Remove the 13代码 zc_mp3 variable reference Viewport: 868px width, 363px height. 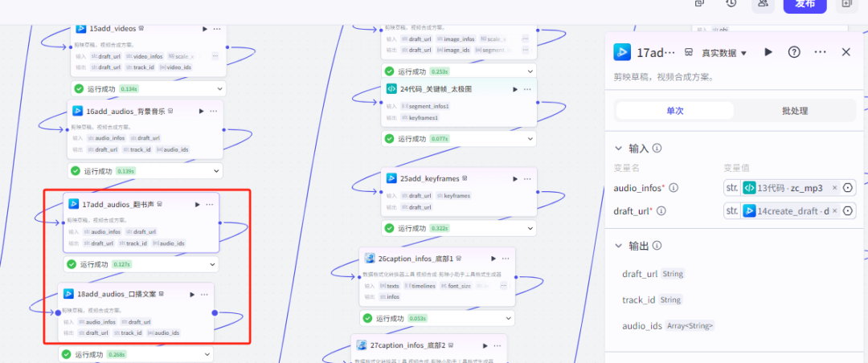[834, 188]
